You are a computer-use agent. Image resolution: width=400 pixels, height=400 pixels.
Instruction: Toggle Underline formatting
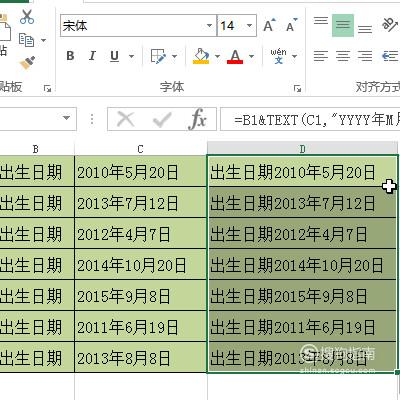click(114, 56)
